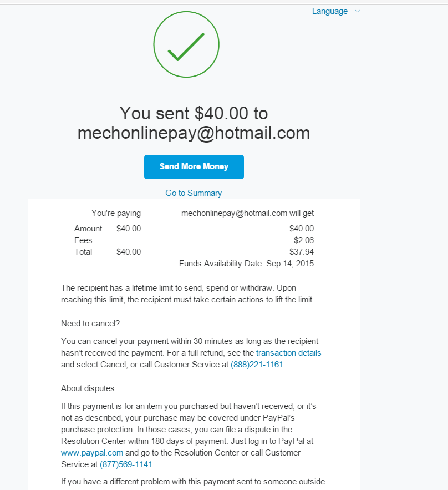Follow the Go to Summary link

click(x=194, y=193)
